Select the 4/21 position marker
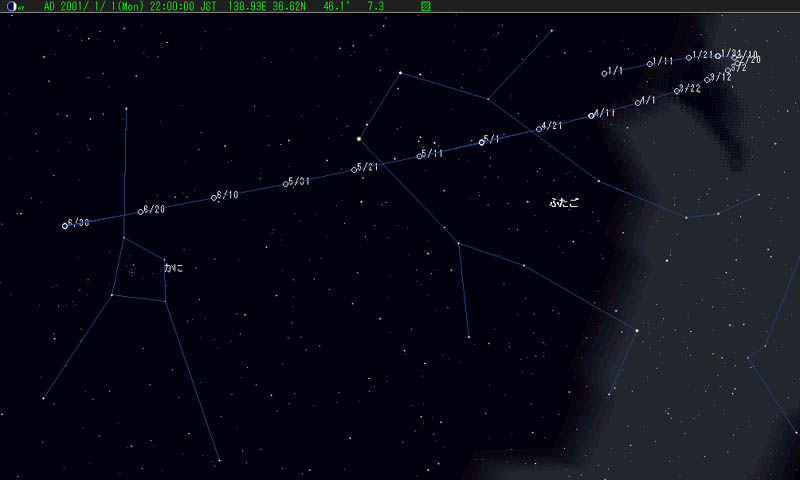The height and width of the screenshot is (480, 800). (x=539, y=129)
